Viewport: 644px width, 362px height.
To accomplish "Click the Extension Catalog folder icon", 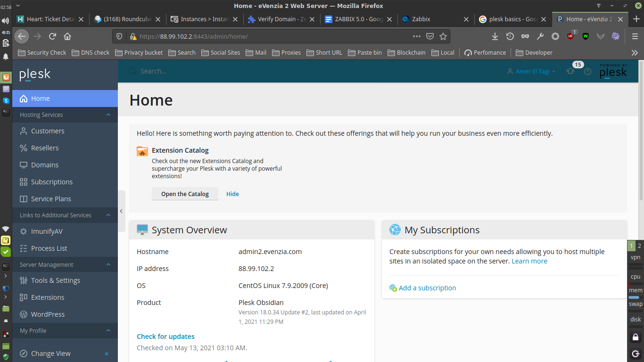I will pos(142,151).
